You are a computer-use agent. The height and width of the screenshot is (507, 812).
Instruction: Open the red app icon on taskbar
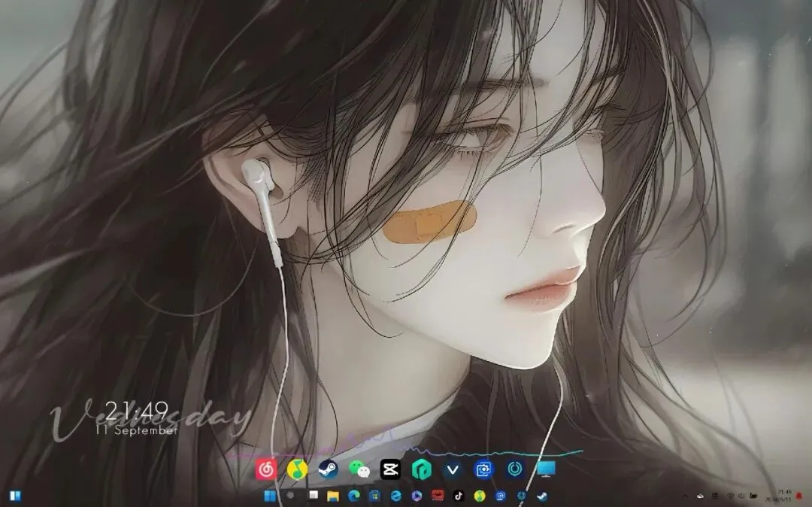coord(438,496)
